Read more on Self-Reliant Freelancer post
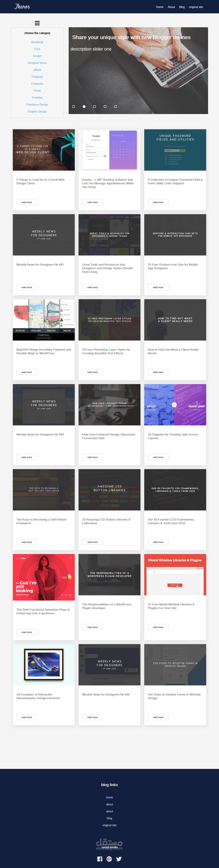 pos(27,542)
